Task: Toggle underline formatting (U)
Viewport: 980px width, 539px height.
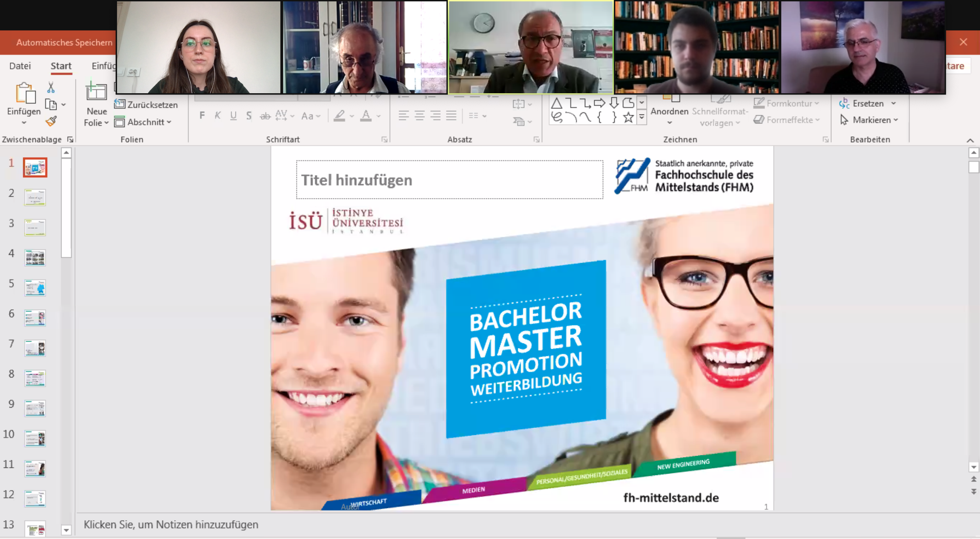Action: coord(233,116)
